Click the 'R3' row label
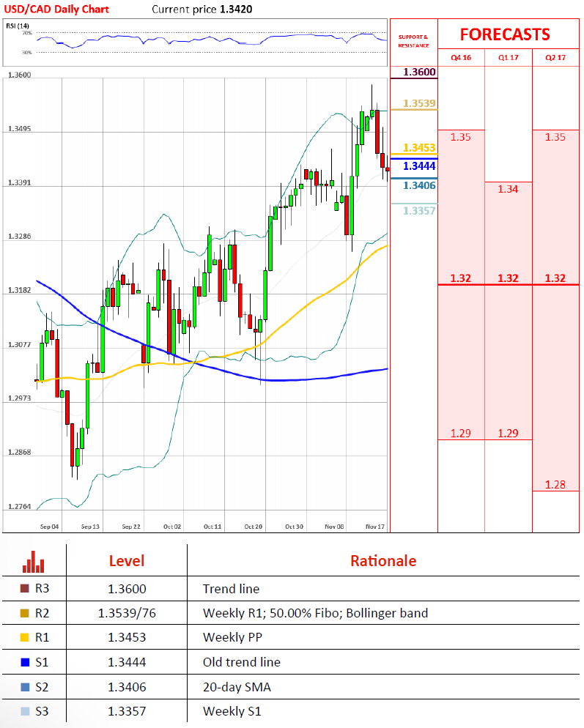The width and height of the screenshot is (584, 728). pyautogui.click(x=42, y=588)
